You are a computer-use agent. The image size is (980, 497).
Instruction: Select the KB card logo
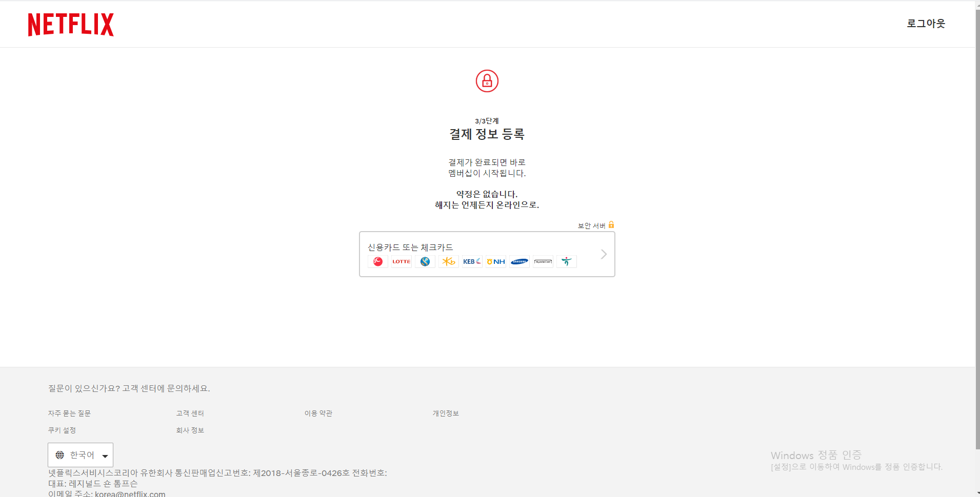[x=449, y=262]
